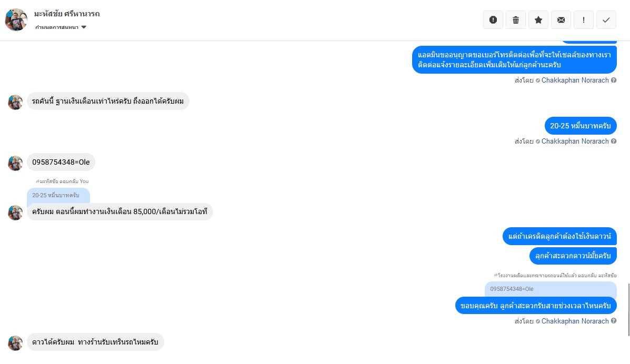
Task: Click the customer's header profile picture
Action: 16,20
